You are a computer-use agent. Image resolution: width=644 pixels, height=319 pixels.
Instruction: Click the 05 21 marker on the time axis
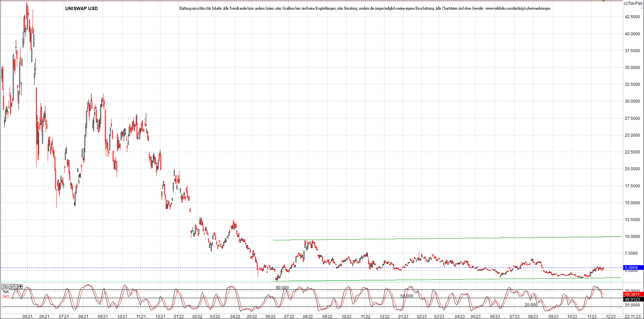(x=28, y=316)
